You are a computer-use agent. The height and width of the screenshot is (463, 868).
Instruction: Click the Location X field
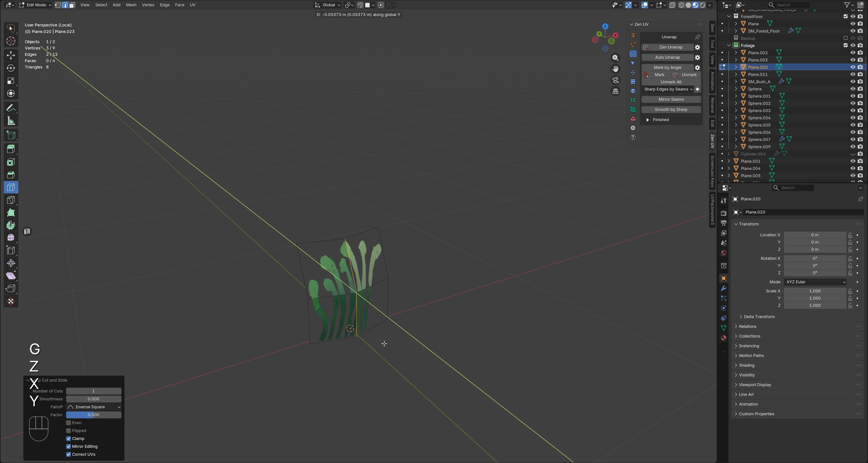point(815,235)
